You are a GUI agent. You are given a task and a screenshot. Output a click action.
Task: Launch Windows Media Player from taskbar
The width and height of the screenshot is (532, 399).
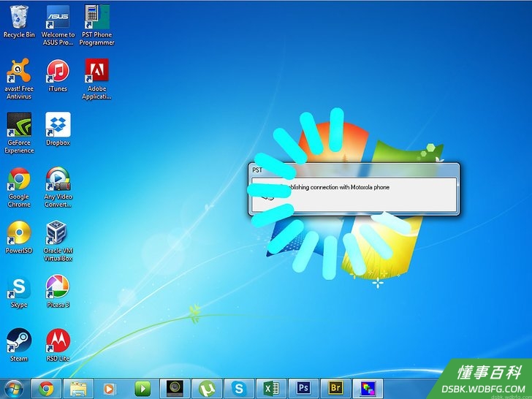tap(110, 389)
